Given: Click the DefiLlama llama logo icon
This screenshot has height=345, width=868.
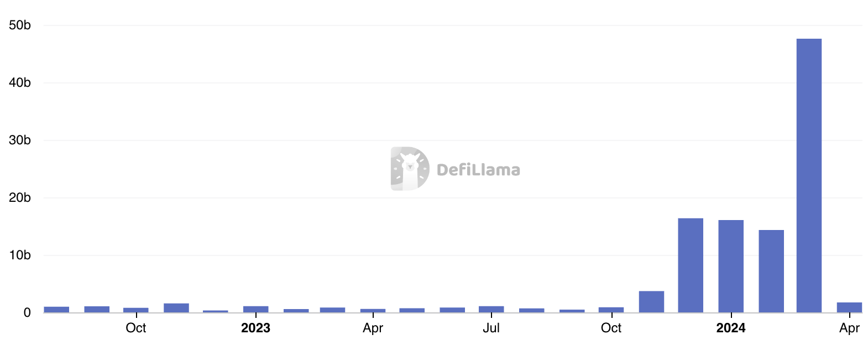Looking at the screenshot, I should pyautogui.click(x=410, y=169).
